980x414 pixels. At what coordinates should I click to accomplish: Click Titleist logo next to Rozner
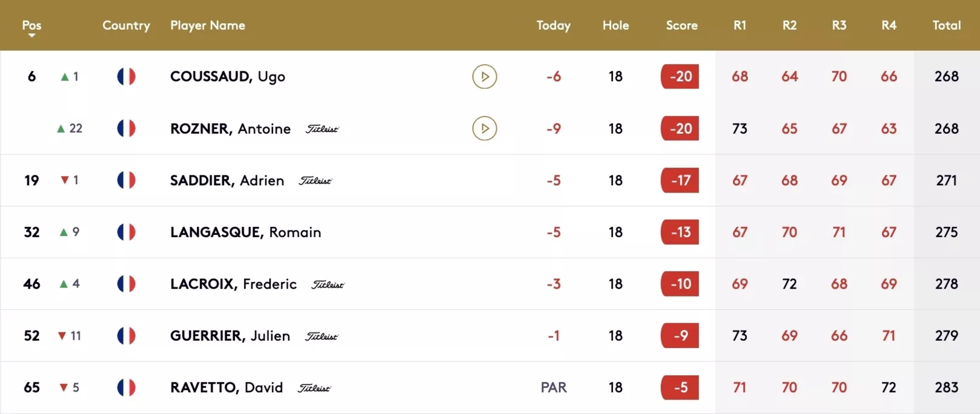click(x=322, y=129)
